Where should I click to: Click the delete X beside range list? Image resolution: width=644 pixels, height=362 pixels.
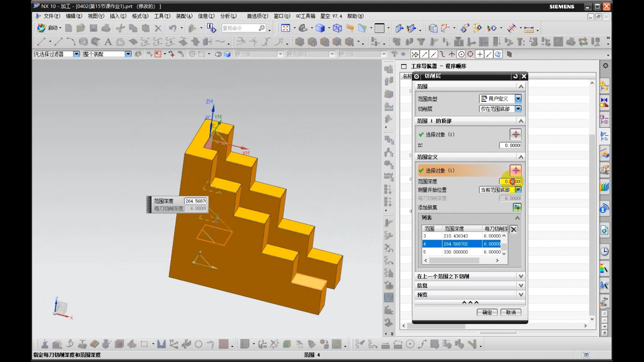[514, 229]
